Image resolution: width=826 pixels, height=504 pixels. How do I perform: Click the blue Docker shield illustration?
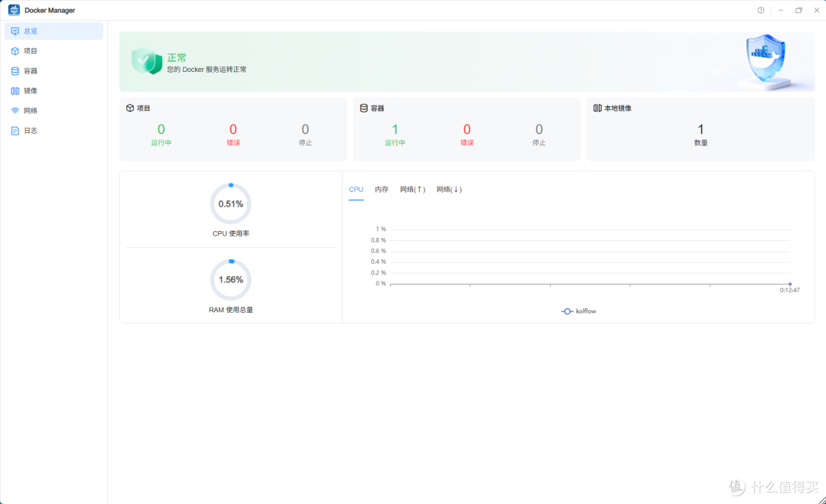click(766, 58)
